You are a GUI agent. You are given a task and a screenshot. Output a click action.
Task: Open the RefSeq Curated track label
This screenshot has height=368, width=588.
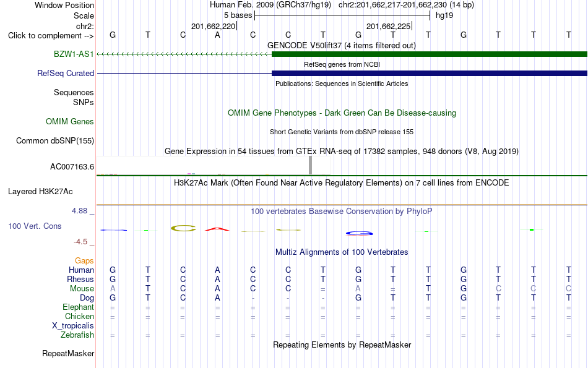[x=65, y=73]
